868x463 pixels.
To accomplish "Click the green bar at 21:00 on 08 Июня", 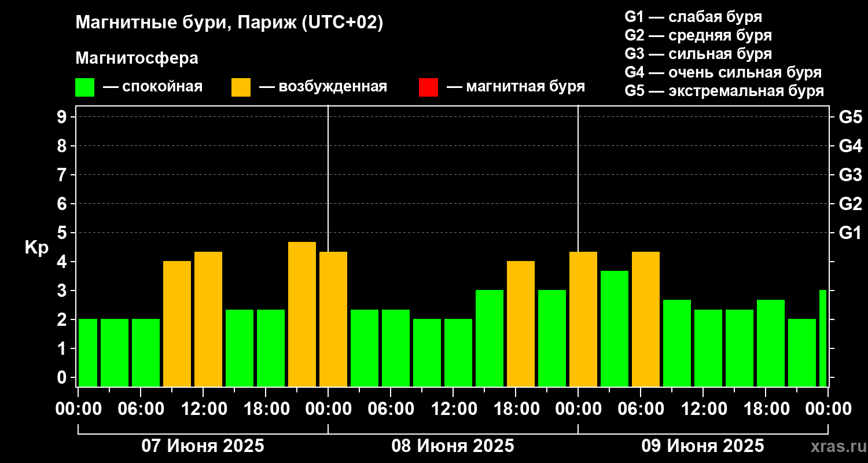I will 552,338.
